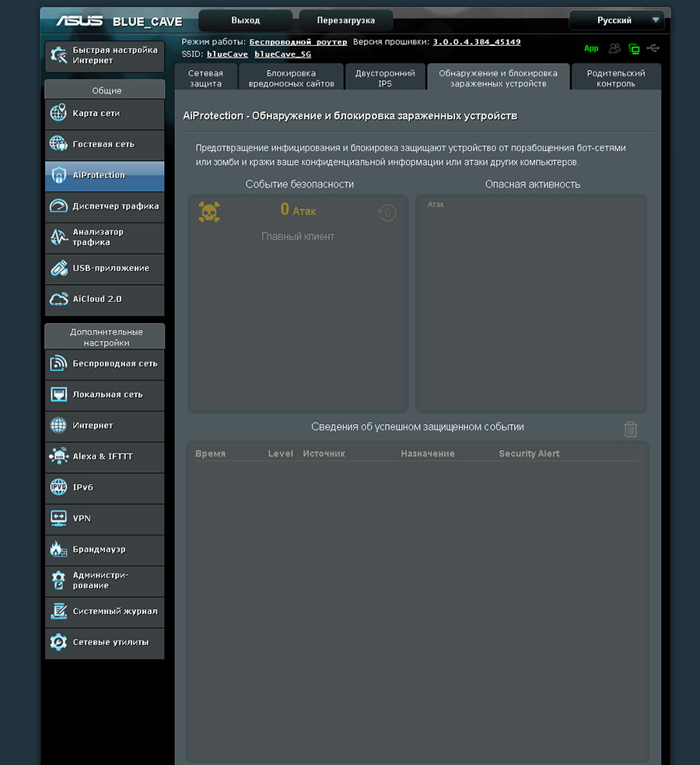Click the 0 Атак counter text

click(298, 210)
